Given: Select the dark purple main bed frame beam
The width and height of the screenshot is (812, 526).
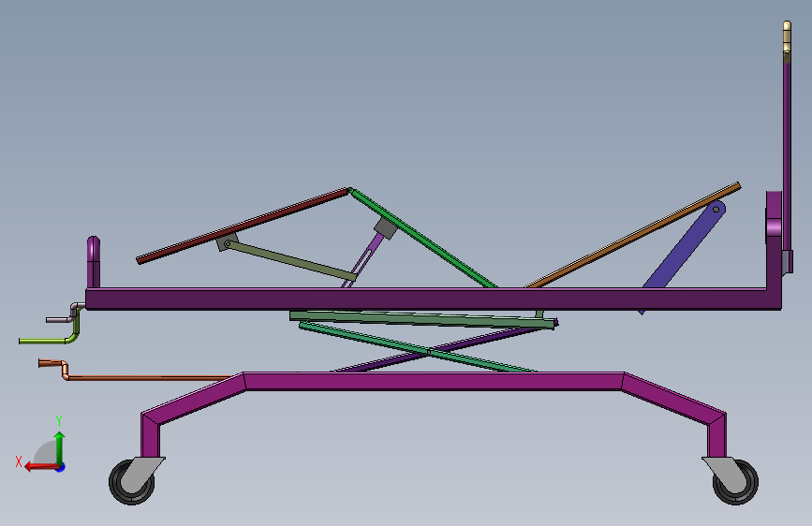Looking at the screenshot, I should pos(426,300).
